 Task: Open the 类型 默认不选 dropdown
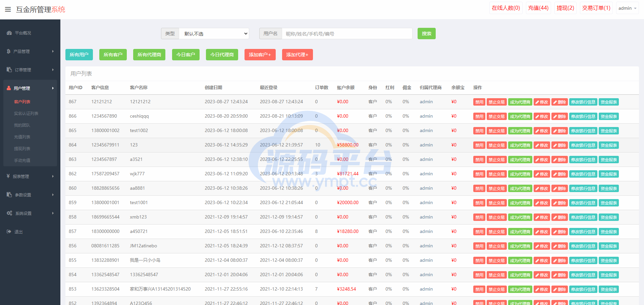coord(214,34)
